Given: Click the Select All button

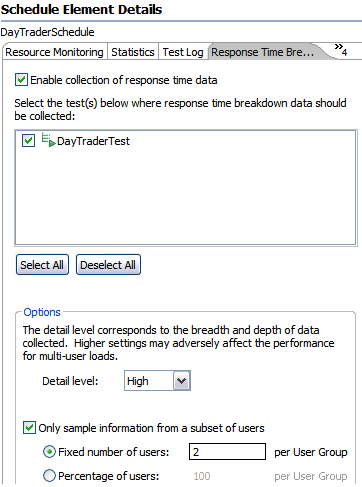Looking at the screenshot, I should click(42, 265).
